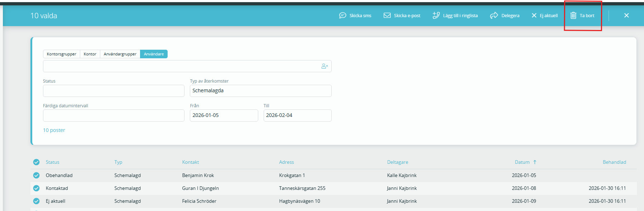This screenshot has width=644, height=211.
Task: Click the Ta bort trash can icon
Action: [573, 15]
